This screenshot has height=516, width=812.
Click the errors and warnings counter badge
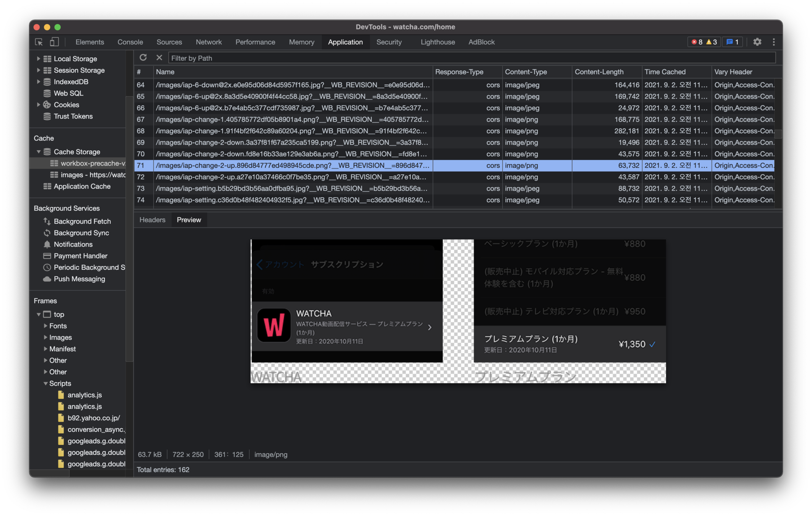(x=704, y=42)
